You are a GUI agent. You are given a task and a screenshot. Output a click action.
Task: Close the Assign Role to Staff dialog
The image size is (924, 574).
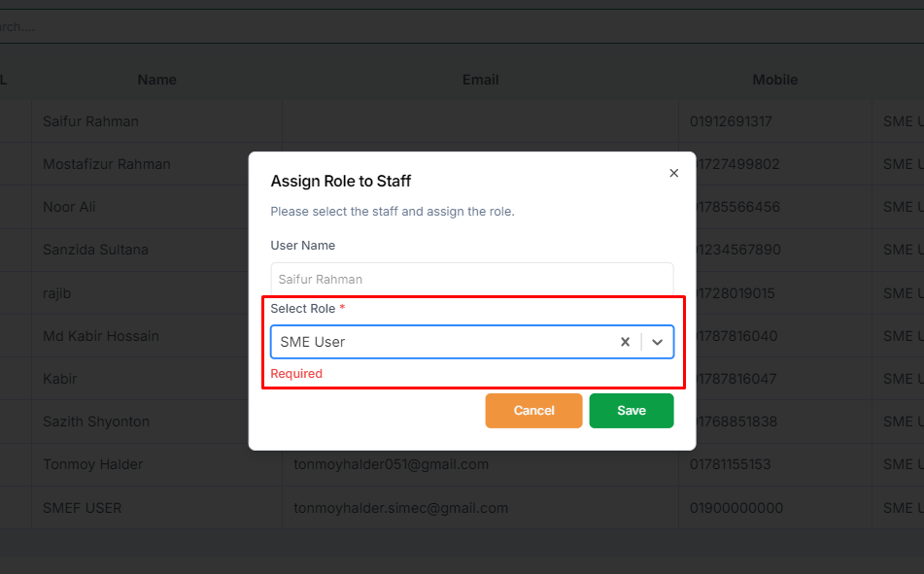point(673,173)
